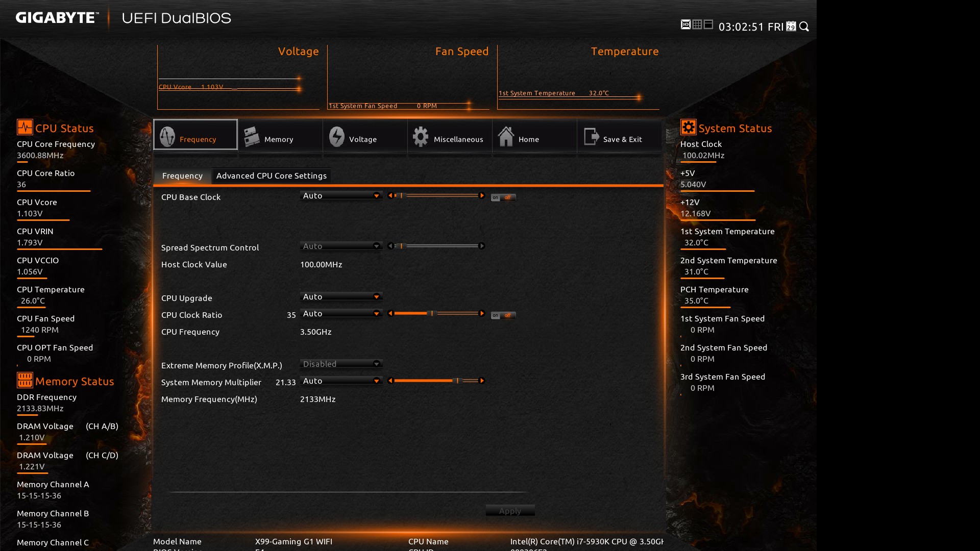Open the Voltage main tab
Image resolution: width=980 pixels, height=551 pixels.
tap(364, 135)
